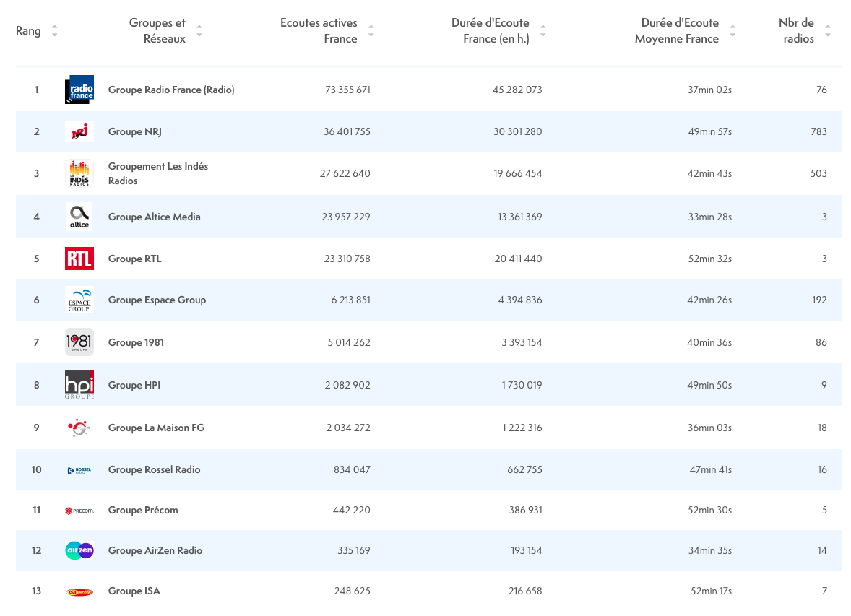
Task: Click the HPI Groupe logo
Action: 79,385
